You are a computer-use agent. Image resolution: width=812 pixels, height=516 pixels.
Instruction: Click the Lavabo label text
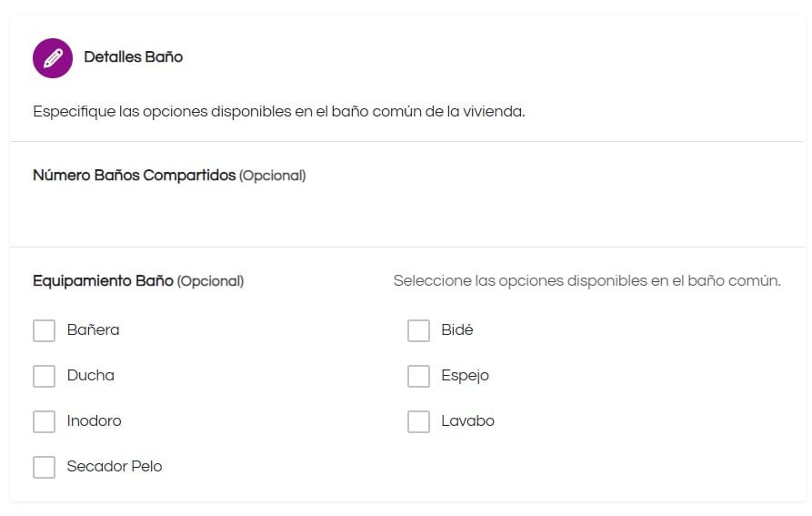[468, 420]
